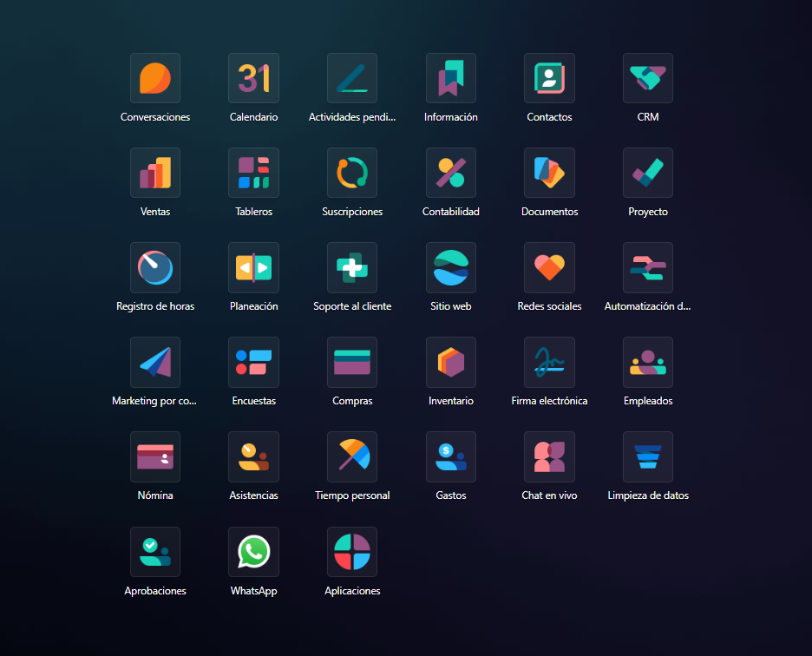Select the Chat en vivo icon
Screen dimensions: 812x656
(549, 456)
